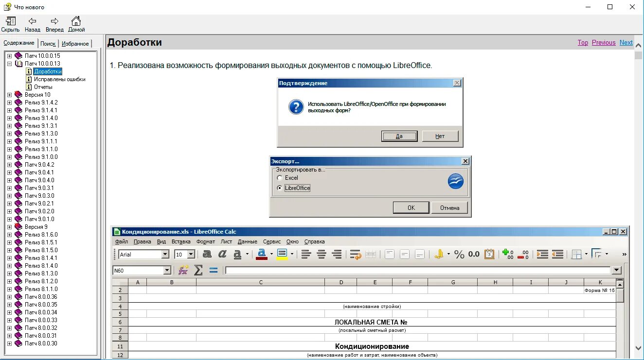Select the LibreOffice export radio button
Screen dimensions: 644x360
279,188
